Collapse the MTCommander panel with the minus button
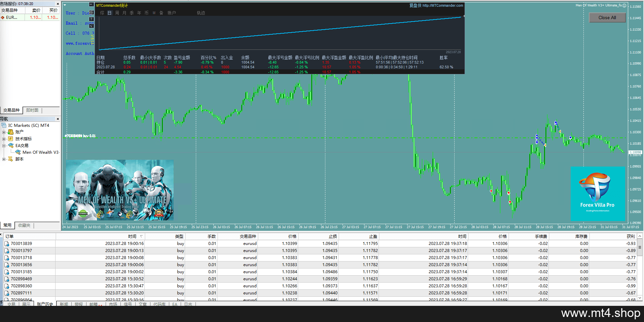 (91, 5)
